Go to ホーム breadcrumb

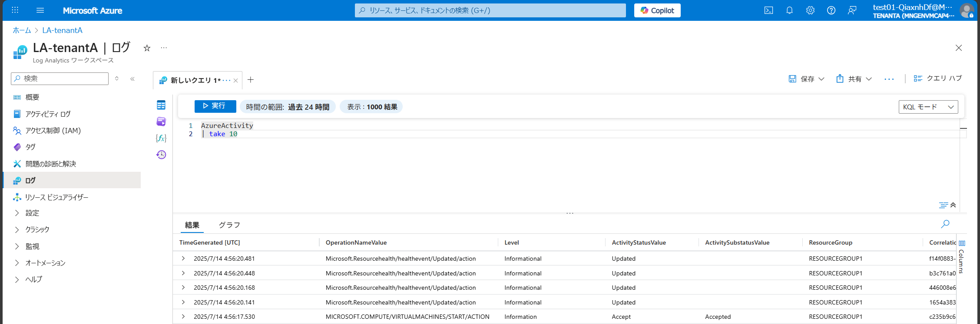point(22,30)
